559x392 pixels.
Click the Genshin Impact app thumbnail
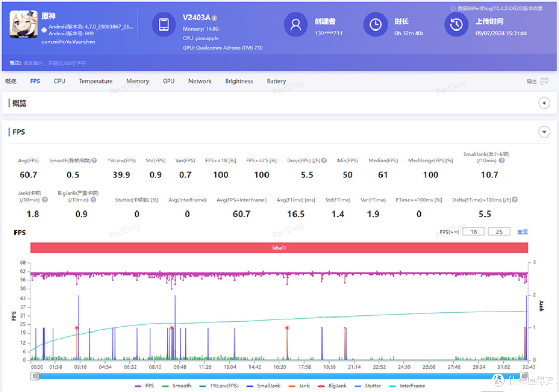click(x=23, y=24)
